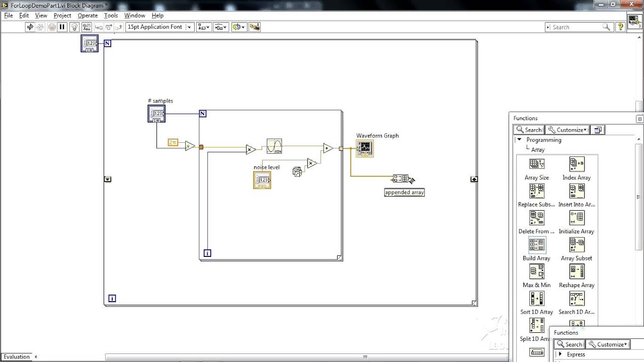Close the Functions palette
The height and width of the screenshot is (362, 644).
tap(639, 119)
